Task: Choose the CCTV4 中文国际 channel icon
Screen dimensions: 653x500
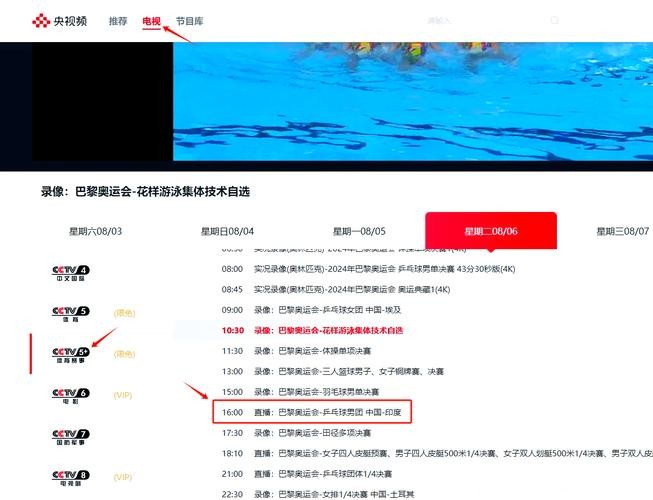Action: tap(71, 273)
